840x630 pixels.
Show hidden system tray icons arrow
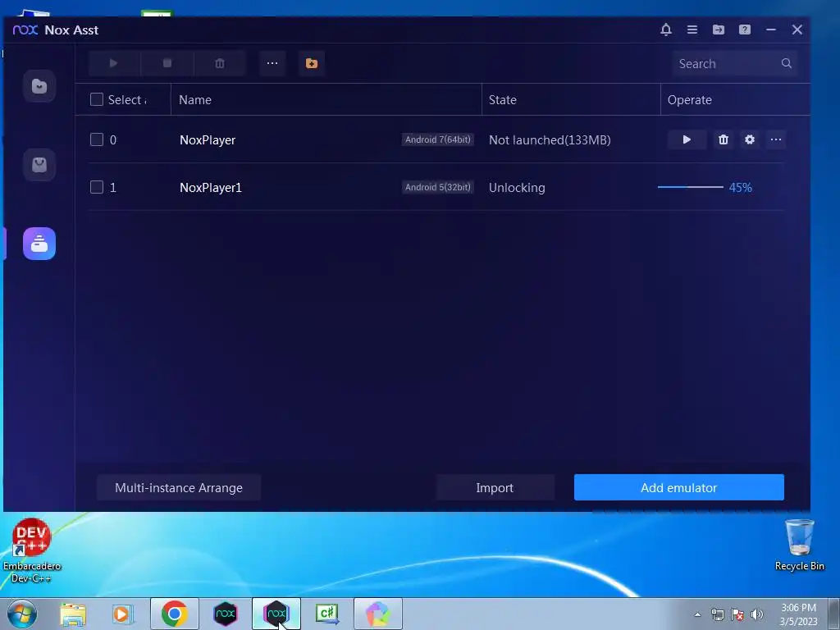tap(697, 614)
